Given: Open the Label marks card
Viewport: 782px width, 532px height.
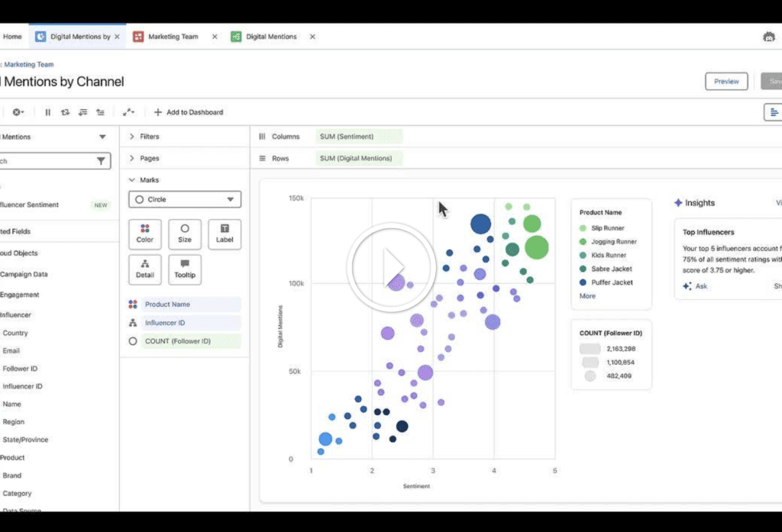Looking at the screenshot, I should (225, 234).
